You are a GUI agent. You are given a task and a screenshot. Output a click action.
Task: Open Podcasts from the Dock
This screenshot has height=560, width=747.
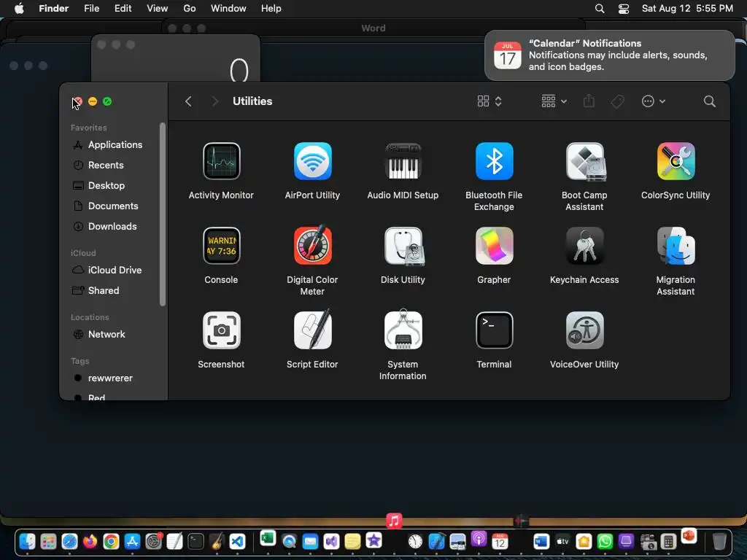[x=479, y=539]
